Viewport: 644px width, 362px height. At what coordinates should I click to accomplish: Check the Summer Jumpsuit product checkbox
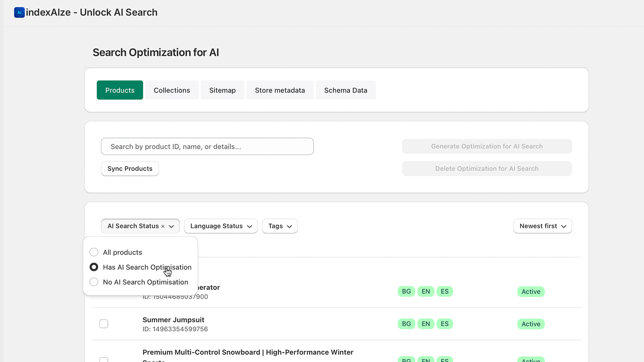click(x=104, y=324)
